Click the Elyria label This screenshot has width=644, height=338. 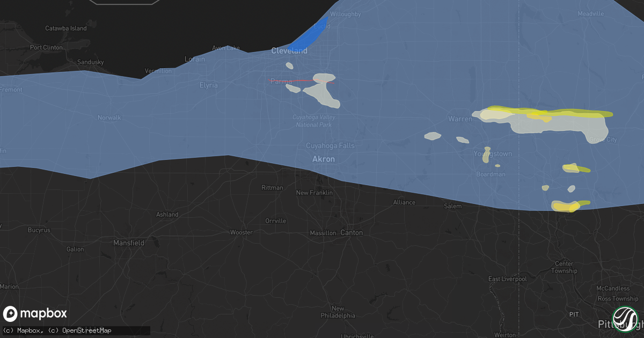209,85
